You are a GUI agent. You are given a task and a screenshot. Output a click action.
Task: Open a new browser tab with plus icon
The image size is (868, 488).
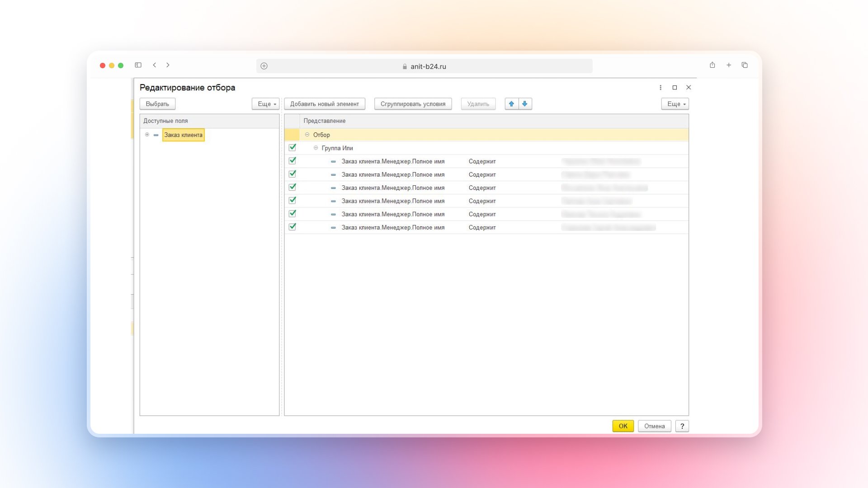(x=729, y=65)
